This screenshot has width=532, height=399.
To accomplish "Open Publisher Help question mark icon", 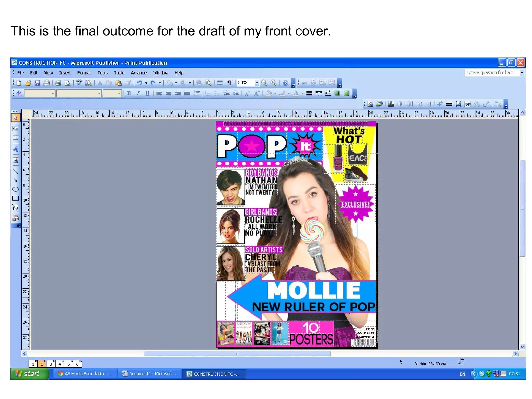I will pos(285,83).
